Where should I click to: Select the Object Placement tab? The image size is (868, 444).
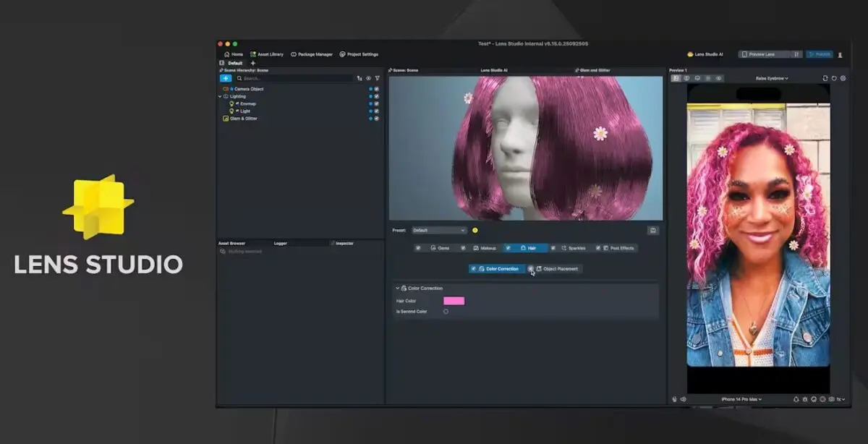tap(558, 269)
